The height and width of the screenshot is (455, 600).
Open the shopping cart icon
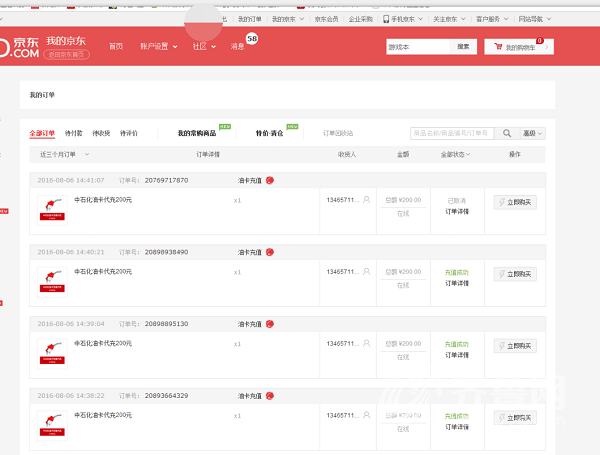pyautogui.click(x=498, y=47)
